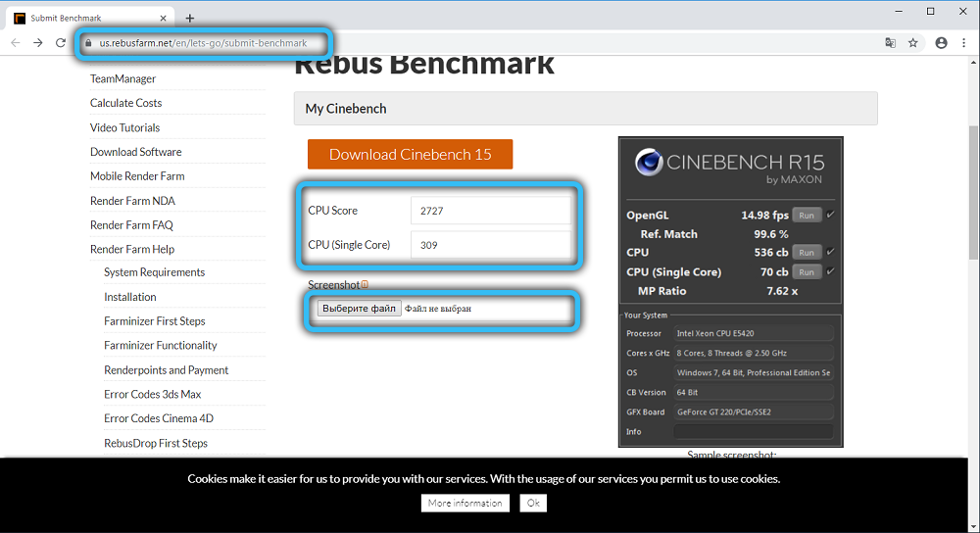The image size is (980, 533).
Task: Click the browser forward arrow
Action: [x=37, y=43]
